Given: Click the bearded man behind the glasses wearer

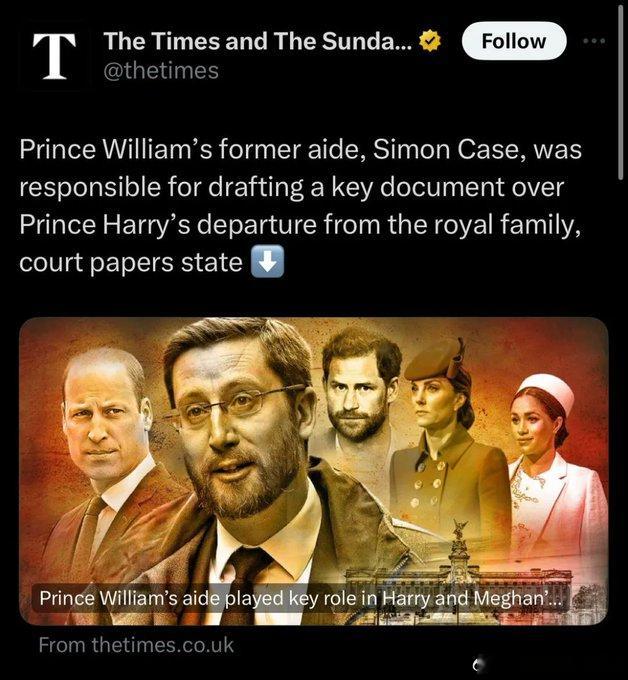Looking at the screenshot, I should [358, 390].
